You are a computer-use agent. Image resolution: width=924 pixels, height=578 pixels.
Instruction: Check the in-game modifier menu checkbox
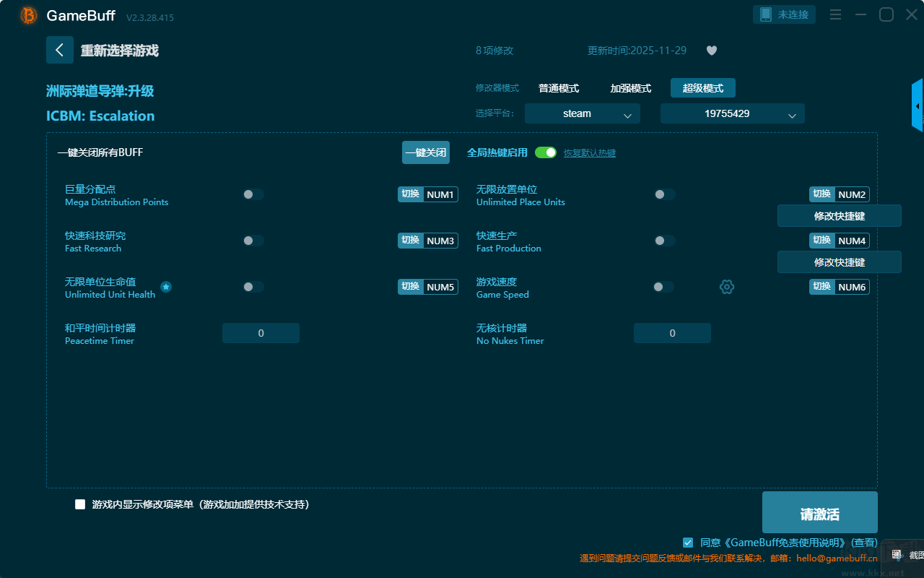click(80, 504)
